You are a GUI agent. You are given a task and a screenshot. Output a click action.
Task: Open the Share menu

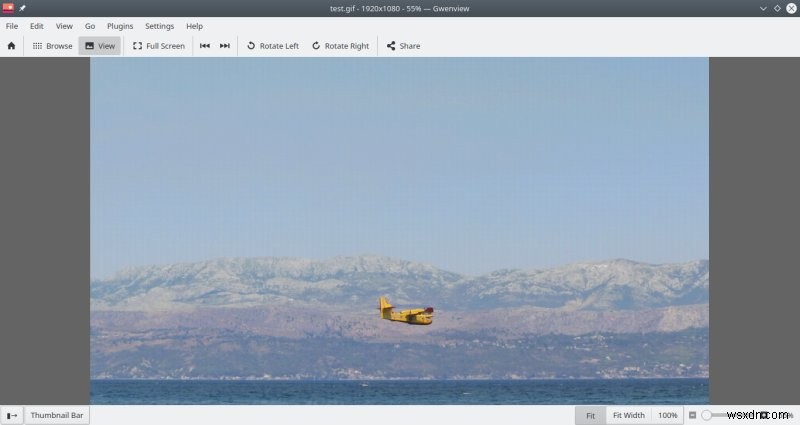click(404, 46)
